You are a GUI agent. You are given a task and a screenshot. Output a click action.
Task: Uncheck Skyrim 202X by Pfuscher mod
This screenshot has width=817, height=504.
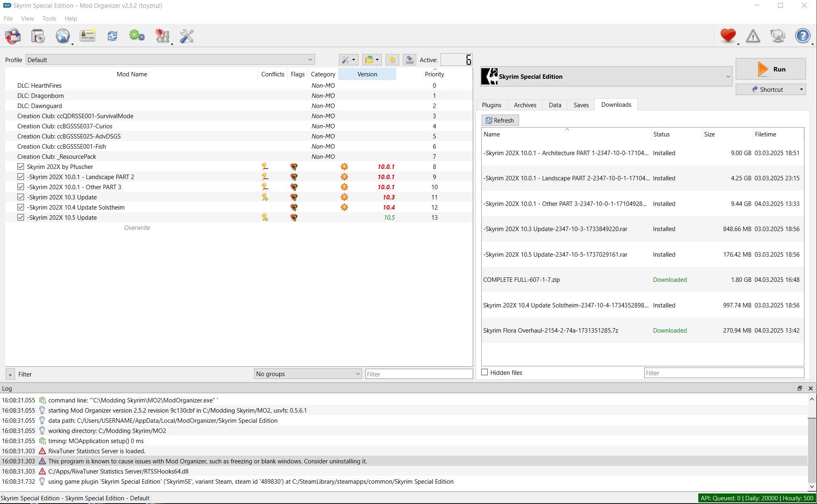[x=21, y=167]
